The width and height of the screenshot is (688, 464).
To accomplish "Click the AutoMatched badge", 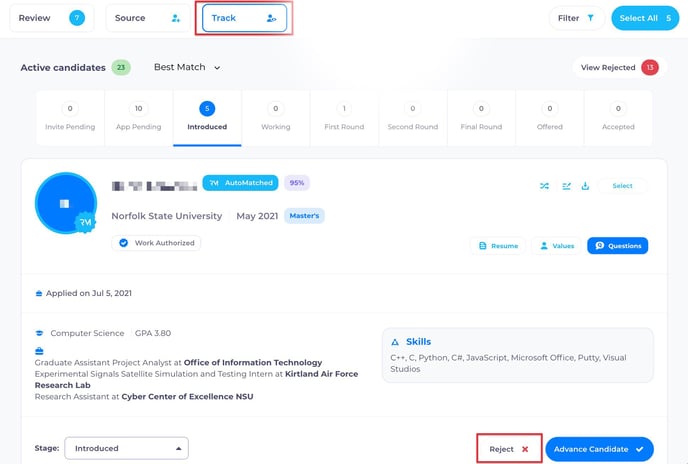I will [x=240, y=183].
